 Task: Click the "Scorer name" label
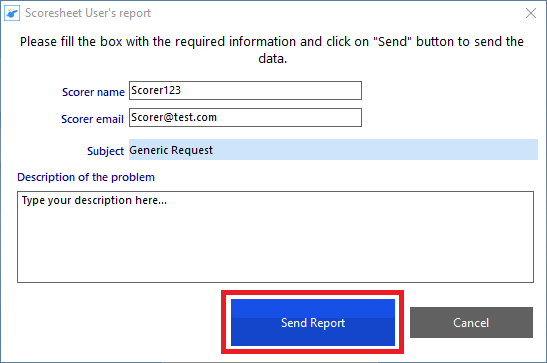click(x=93, y=92)
